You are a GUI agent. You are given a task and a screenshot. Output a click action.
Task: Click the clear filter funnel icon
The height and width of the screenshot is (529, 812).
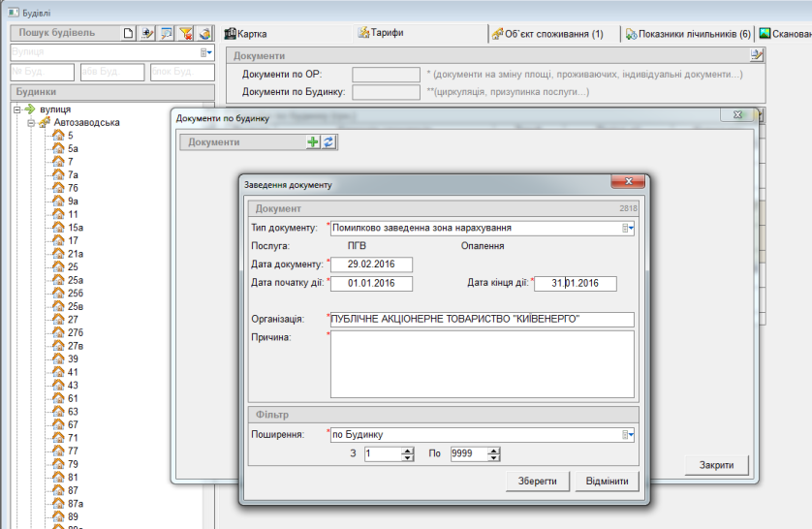click(x=187, y=33)
